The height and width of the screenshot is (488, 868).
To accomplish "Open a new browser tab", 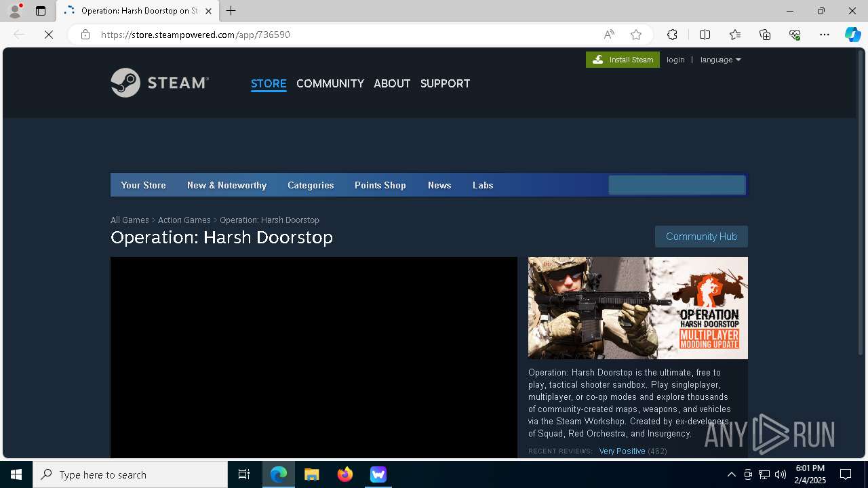I will point(231,11).
